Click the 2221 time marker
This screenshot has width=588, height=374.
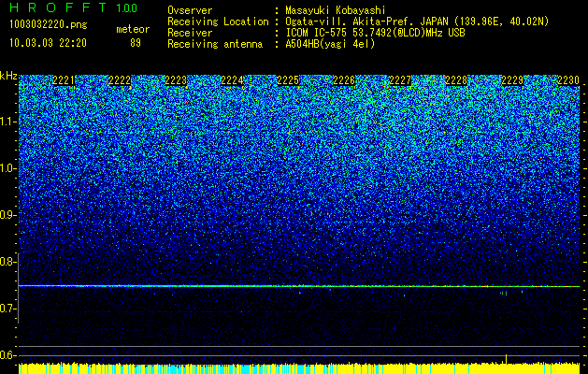[x=64, y=80]
